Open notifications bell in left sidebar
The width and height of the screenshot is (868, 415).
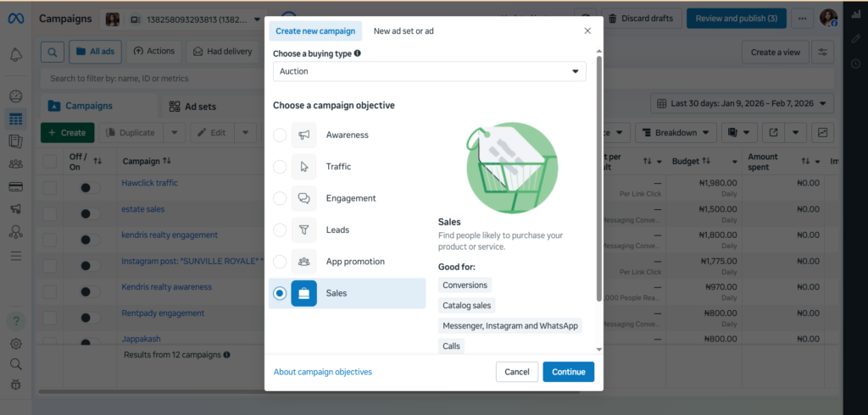16,55
